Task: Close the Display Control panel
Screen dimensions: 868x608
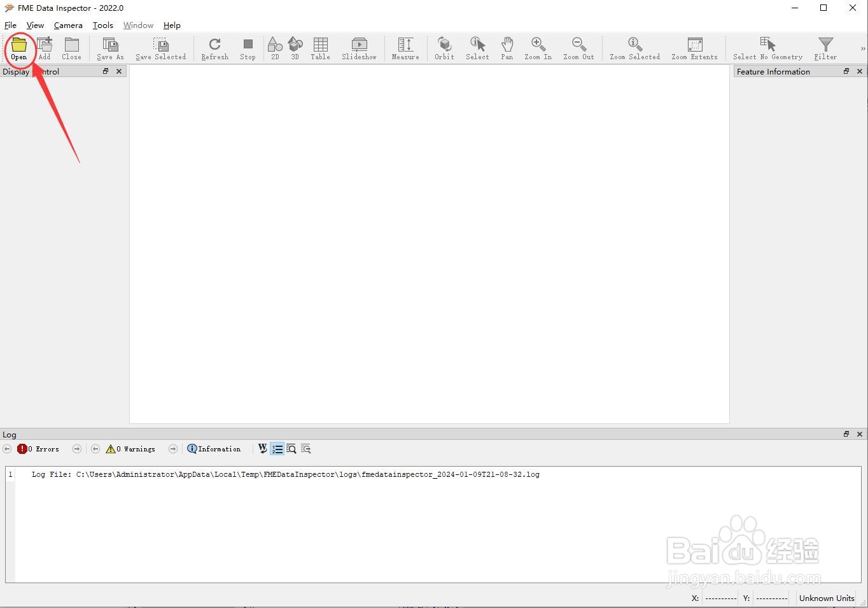Action: [x=118, y=71]
